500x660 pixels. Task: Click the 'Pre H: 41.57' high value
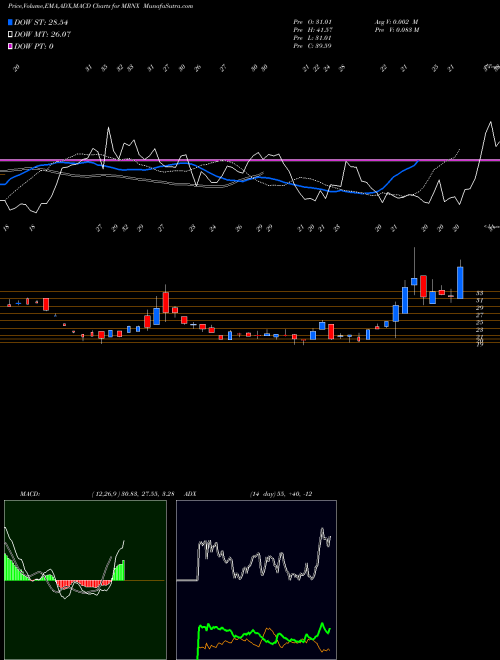click(312, 30)
